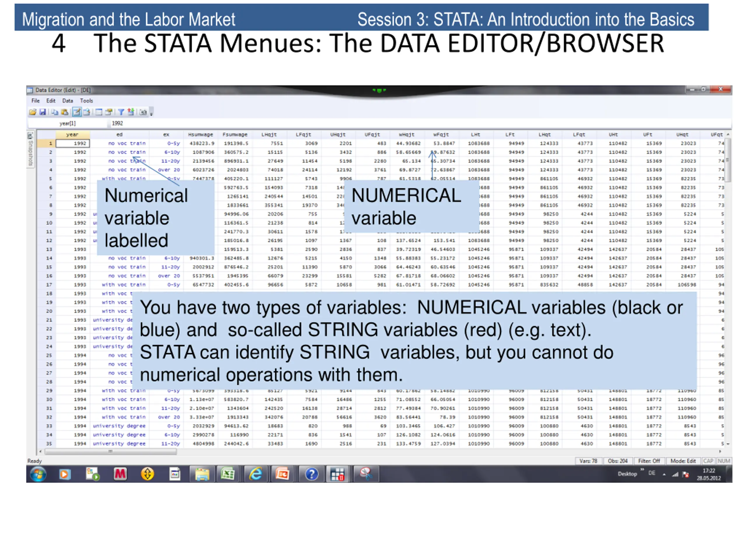Click the Copy icon in the toolbar
The image size is (747, 560).
click(55, 112)
